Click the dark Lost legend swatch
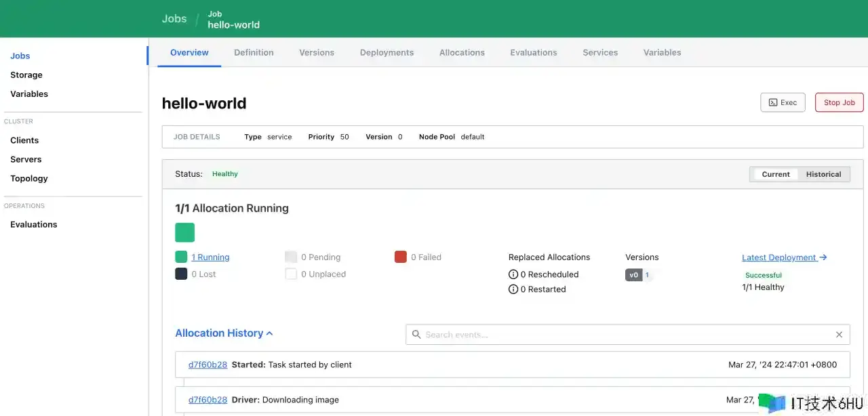This screenshot has width=868, height=416. [x=181, y=274]
